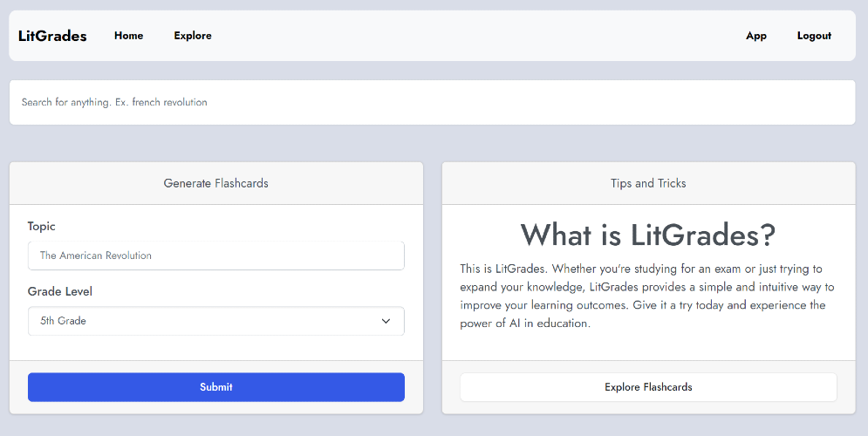Open the '5th Grade' dropdown
868x436 pixels.
215,321
